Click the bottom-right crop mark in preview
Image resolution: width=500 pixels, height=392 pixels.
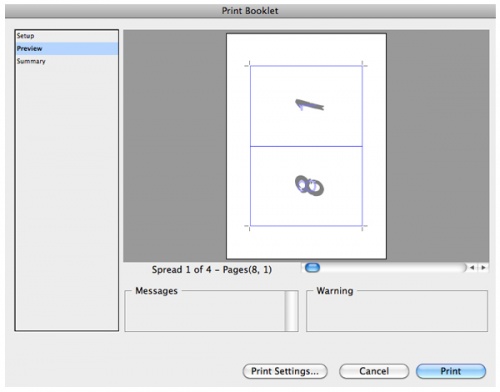364,227
